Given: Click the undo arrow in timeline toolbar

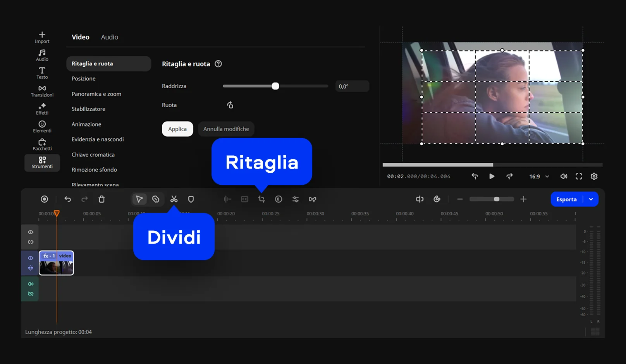Looking at the screenshot, I should pyautogui.click(x=68, y=199).
